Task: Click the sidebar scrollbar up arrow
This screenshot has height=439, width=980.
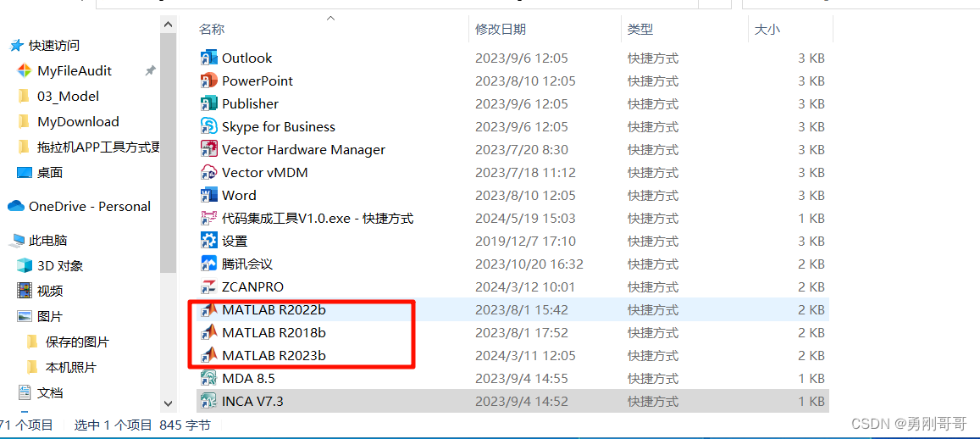Action: coord(168,25)
